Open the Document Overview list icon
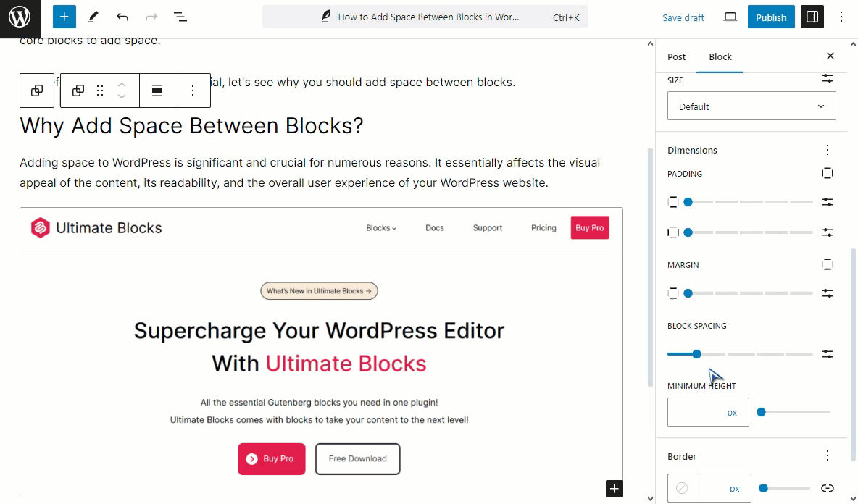The width and height of the screenshot is (858, 504). pyautogui.click(x=180, y=17)
